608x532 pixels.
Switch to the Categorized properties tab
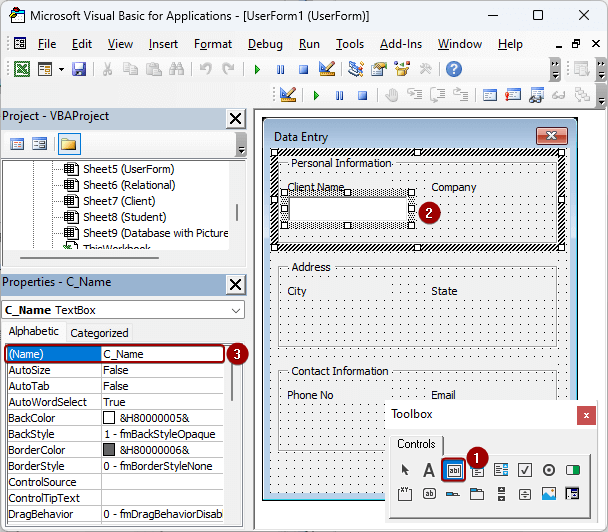99,333
